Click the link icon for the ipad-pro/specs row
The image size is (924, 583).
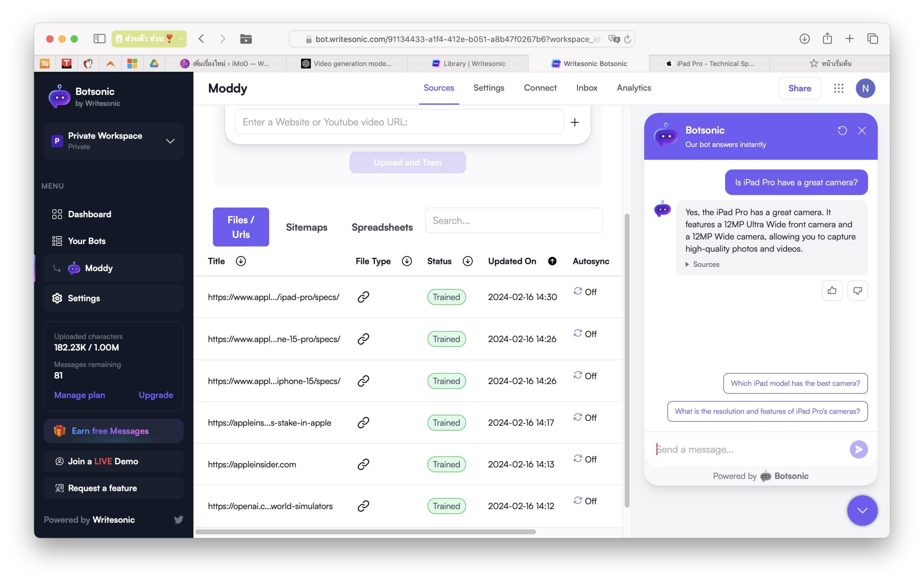tap(363, 297)
